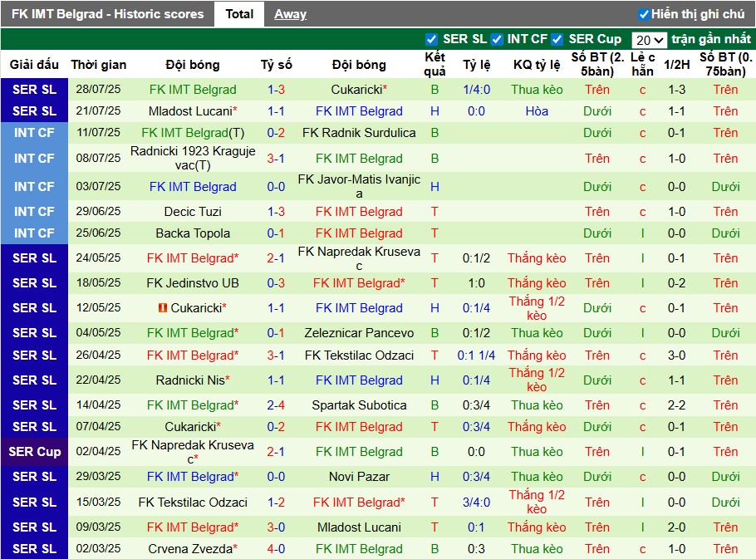Click the Tỷ số column header
The image size is (756, 559).
pyautogui.click(x=276, y=65)
